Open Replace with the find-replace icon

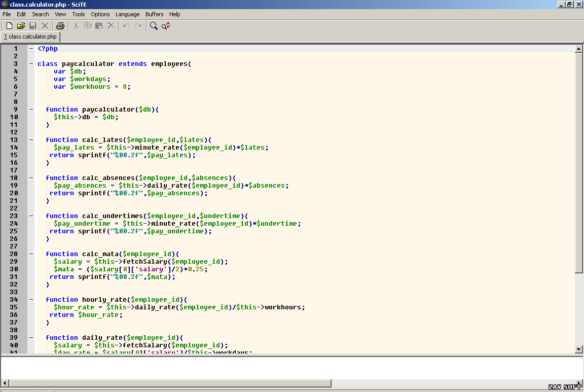click(166, 26)
